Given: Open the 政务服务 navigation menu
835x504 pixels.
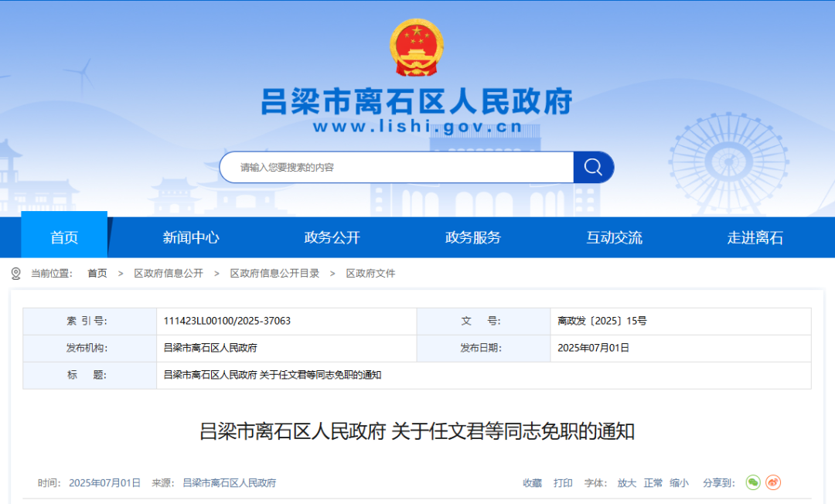Looking at the screenshot, I should (472, 237).
